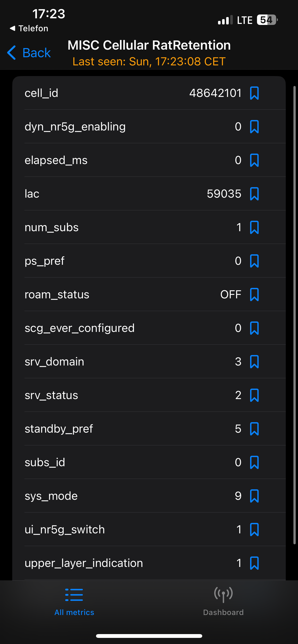Open the All metrics tab
The image size is (298, 644).
pos(74,602)
